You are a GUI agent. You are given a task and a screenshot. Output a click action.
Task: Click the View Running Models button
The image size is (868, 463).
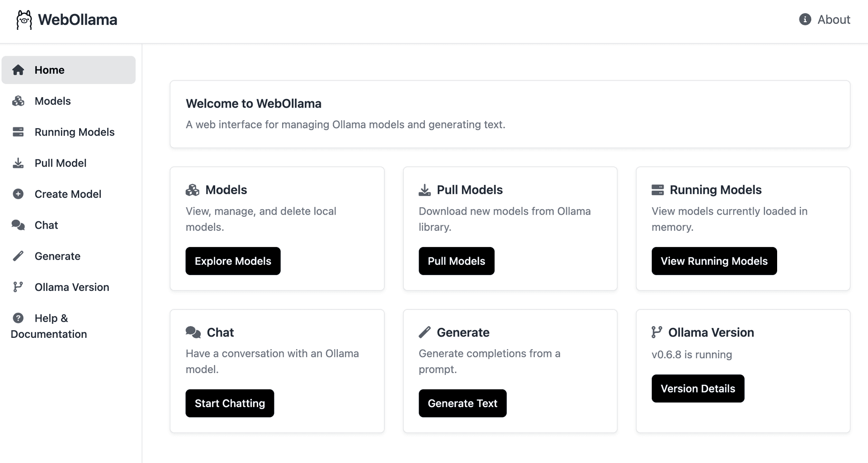tap(714, 261)
